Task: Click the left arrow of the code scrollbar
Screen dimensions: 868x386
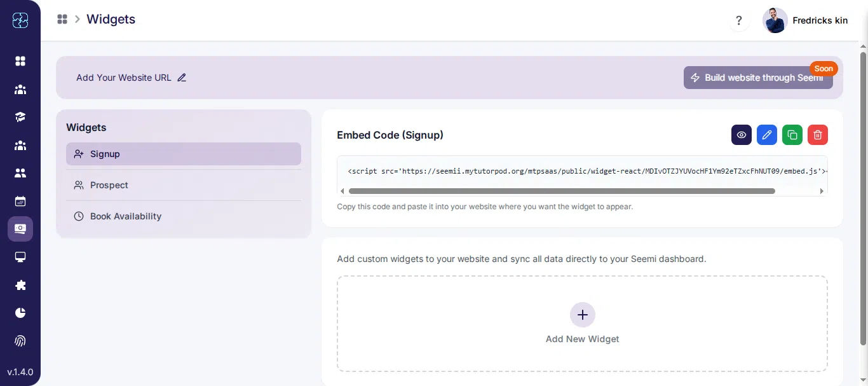Action: [342, 191]
